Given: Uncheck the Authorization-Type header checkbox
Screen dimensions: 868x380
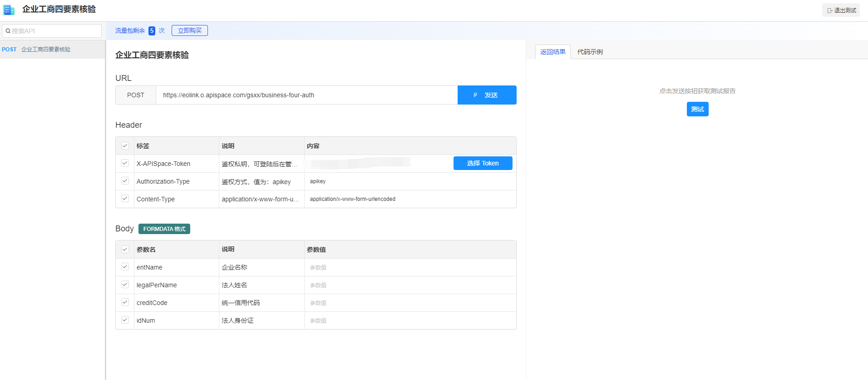Looking at the screenshot, I should coord(125,181).
